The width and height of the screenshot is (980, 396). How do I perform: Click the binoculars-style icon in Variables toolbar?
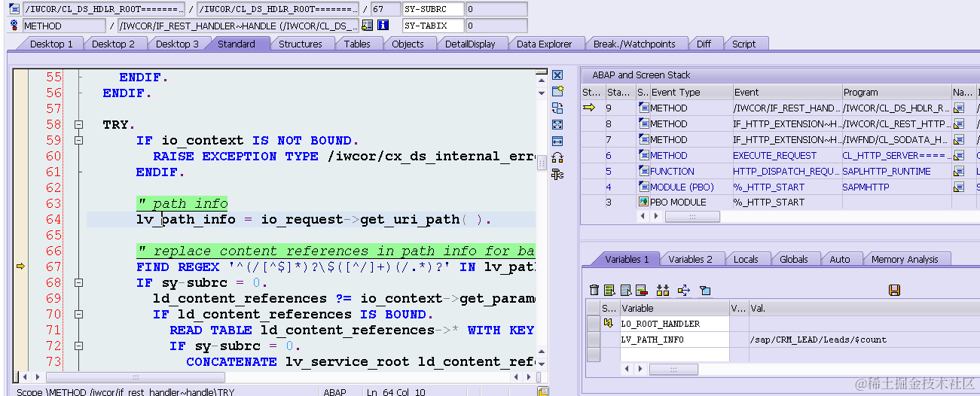coord(663,290)
